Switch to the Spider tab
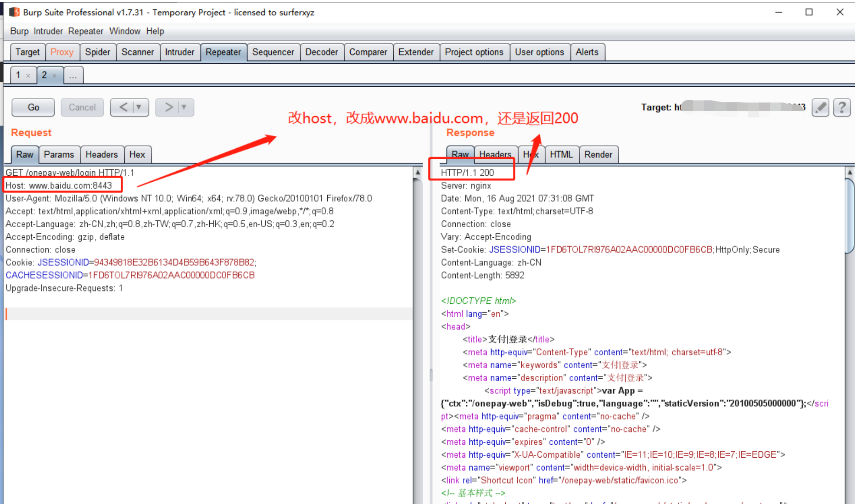 click(x=98, y=52)
